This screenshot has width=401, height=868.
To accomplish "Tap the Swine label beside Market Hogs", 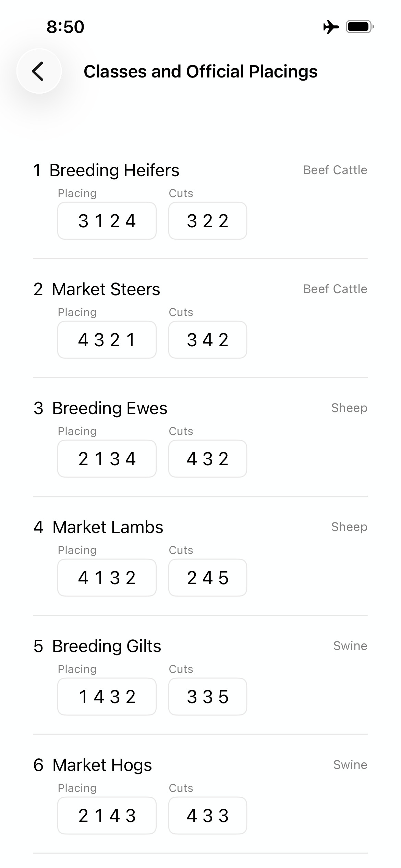I will (350, 765).
